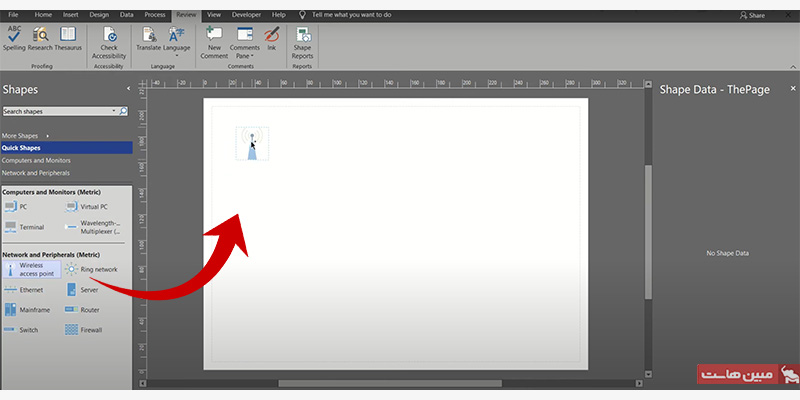Image resolution: width=800 pixels, height=400 pixels.
Task: Toggle the Ink tool
Action: (x=271, y=38)
